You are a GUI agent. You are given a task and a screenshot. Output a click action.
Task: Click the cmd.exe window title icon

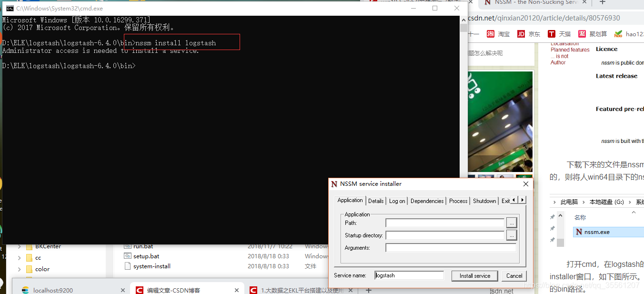(10, 8)
